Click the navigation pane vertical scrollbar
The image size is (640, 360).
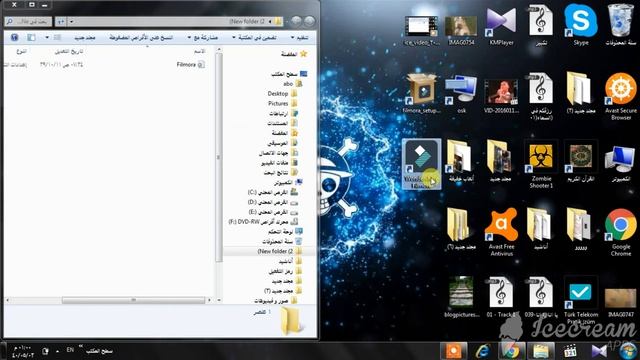pyautogui.click(x=219, y=157)
